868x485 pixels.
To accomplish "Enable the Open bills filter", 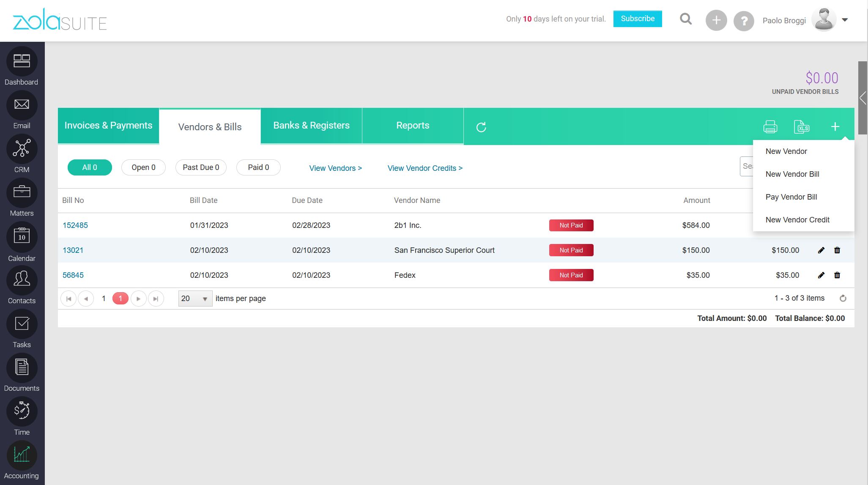I will 143,167.
